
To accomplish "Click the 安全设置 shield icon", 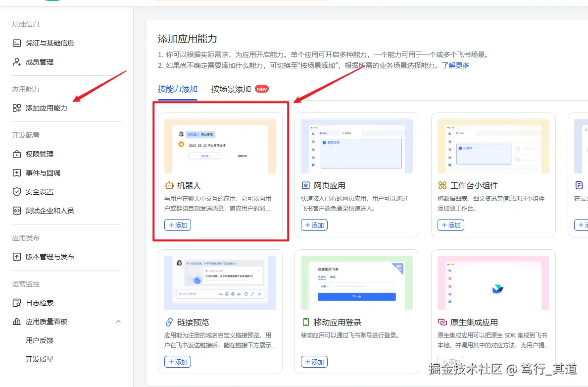I will [x=17, y=192].
